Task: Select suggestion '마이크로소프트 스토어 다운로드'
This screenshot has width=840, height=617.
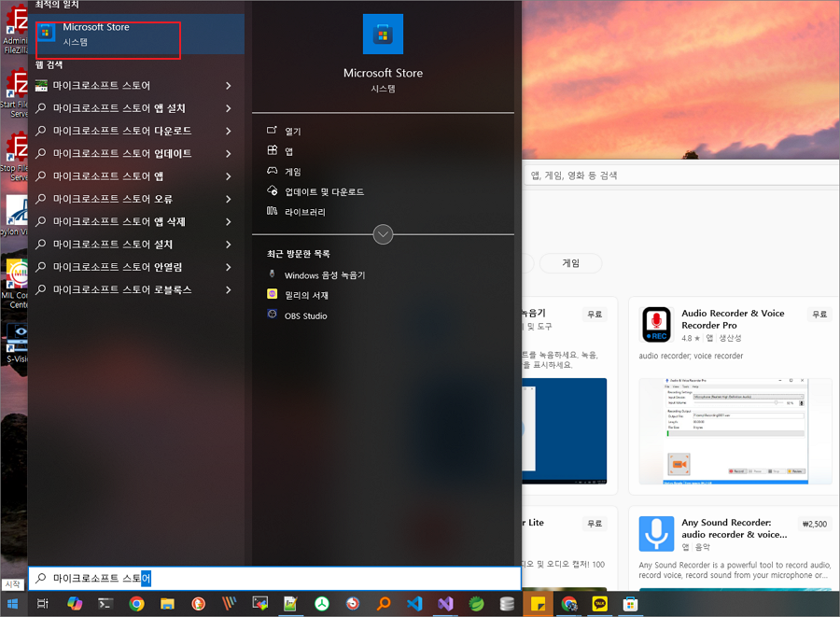Action: 122,131
